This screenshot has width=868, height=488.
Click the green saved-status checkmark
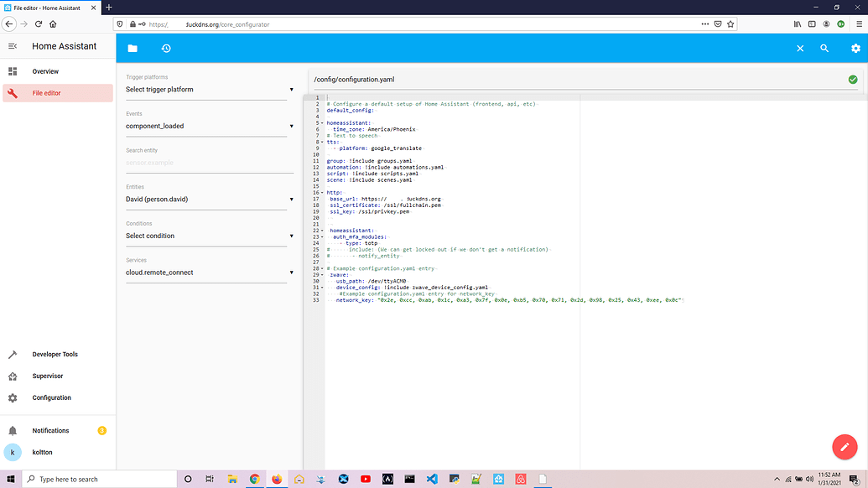(853, 79)
